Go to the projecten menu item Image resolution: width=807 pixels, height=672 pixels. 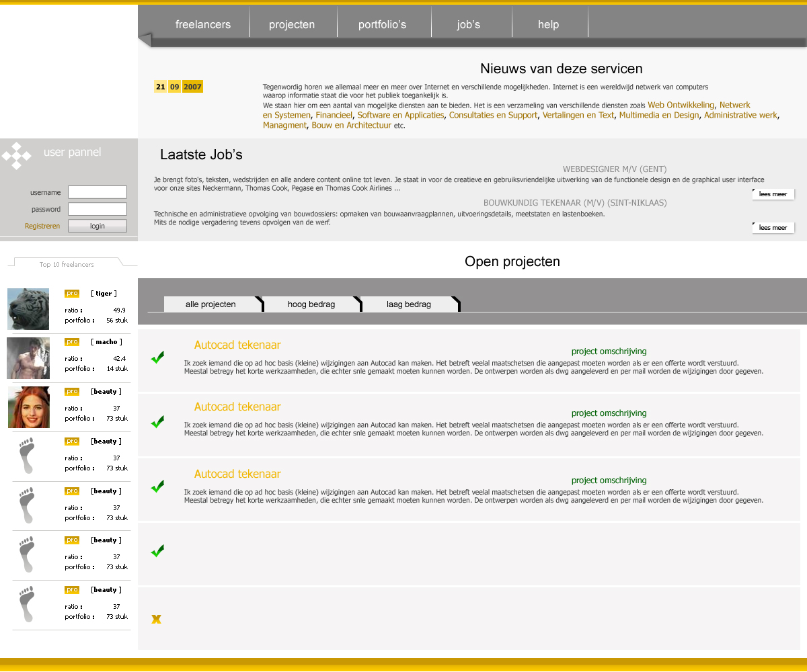pyautogui.click(x=292, y=24)
